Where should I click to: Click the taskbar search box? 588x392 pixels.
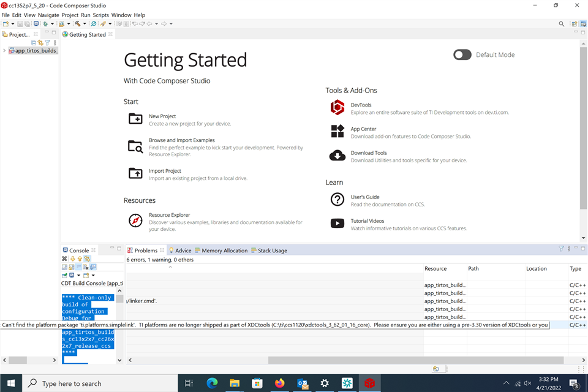[100, 383]
